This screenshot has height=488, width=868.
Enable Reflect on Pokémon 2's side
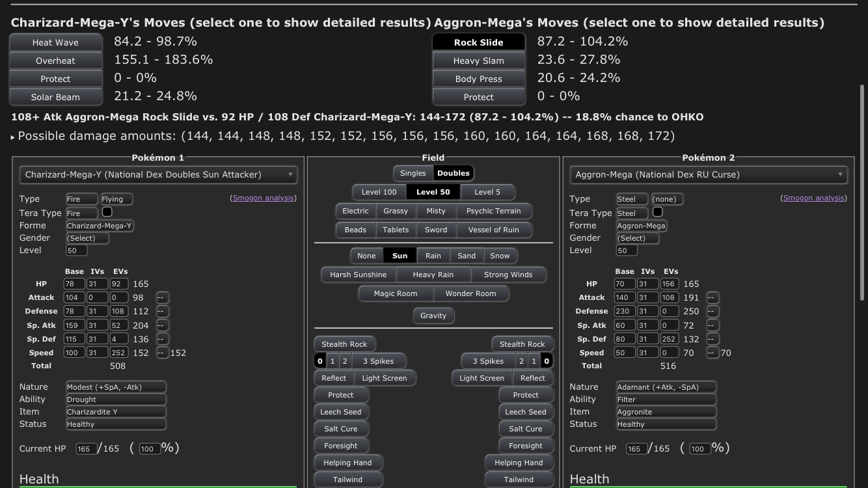click(533, 378)
